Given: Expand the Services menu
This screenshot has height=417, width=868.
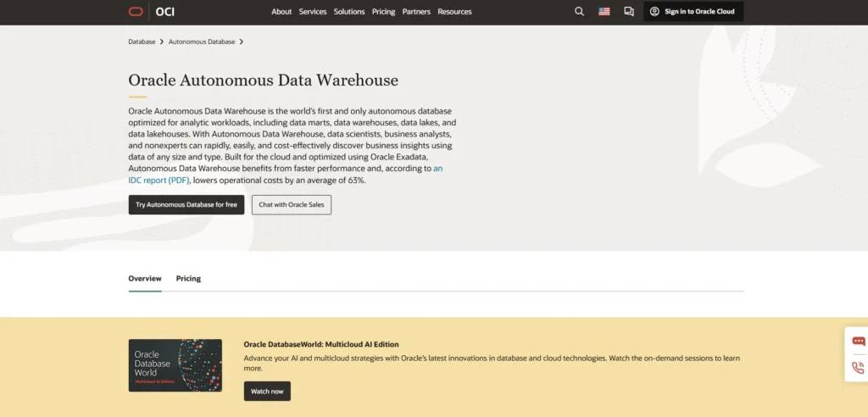Looking at the screenshot, I should point(313,12).
